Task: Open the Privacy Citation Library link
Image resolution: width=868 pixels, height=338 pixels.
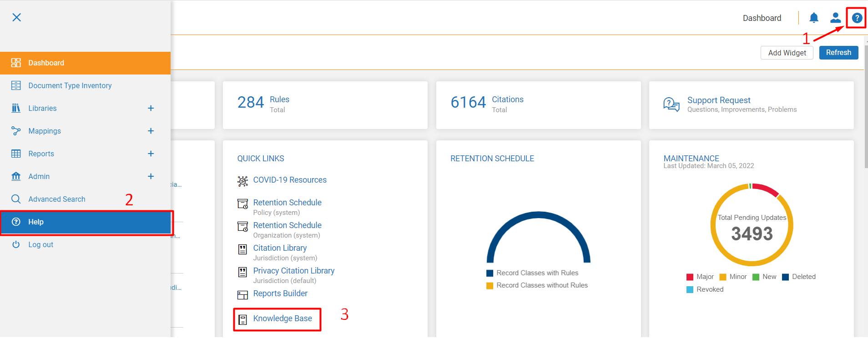Action: (294, 271)
